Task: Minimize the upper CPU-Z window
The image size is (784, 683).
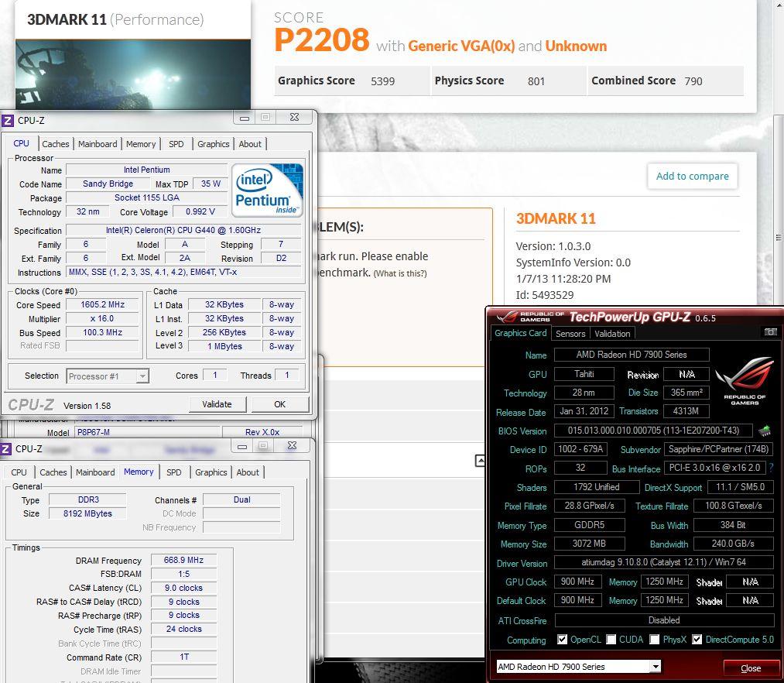Action: (245, 118)
